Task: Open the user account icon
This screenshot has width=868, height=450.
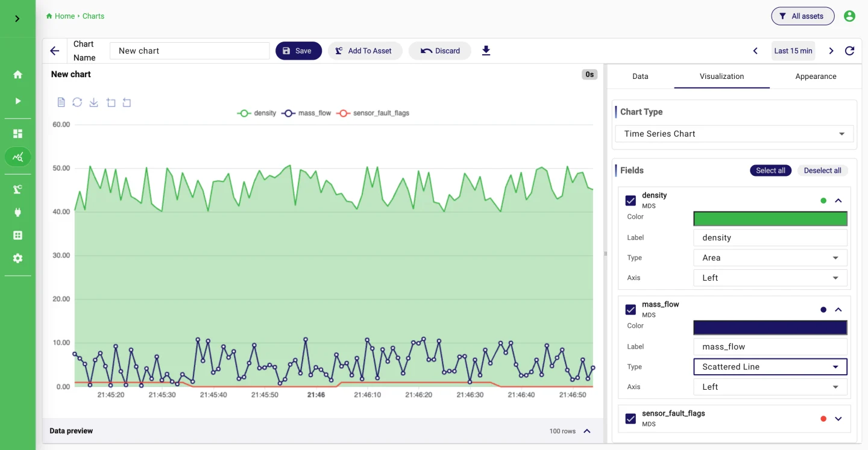Action: coord(850,16)
